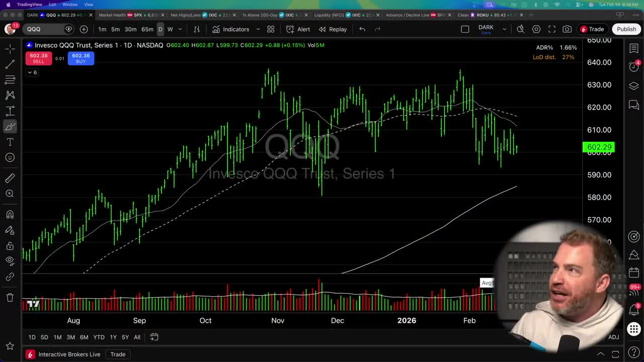The width and height of the screenshot is (644, 362).
Task: Open the products apps grid button
Action: pyautogui.click(x=634, y=329)
